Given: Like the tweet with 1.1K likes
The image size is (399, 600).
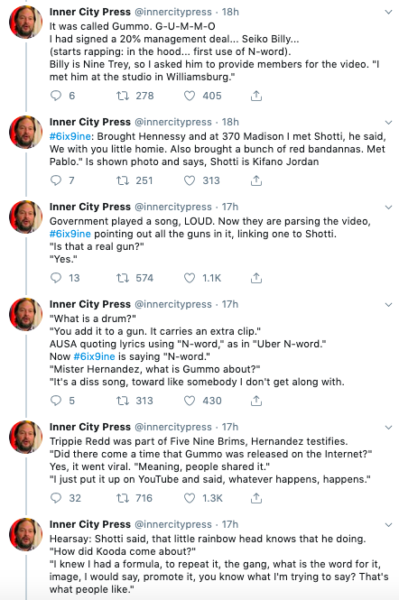Looking at the screenshot, I should click(189, 278).
